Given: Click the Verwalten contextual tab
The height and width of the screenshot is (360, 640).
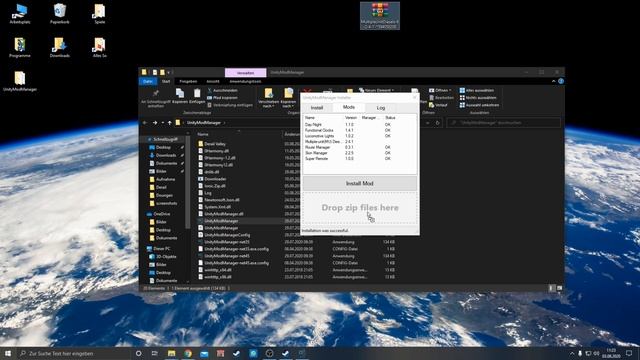Looking at the screenshot, I should pos(245,73).
